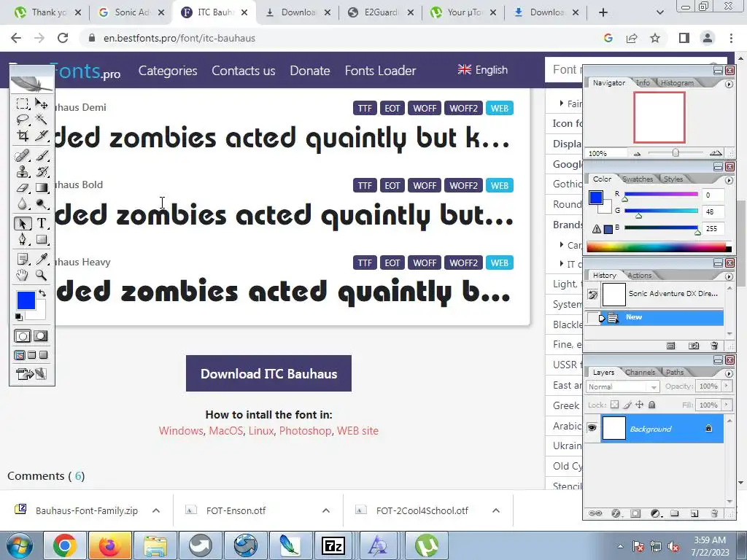
Task: Open English language selector on website
Action: tap(483, 70)
